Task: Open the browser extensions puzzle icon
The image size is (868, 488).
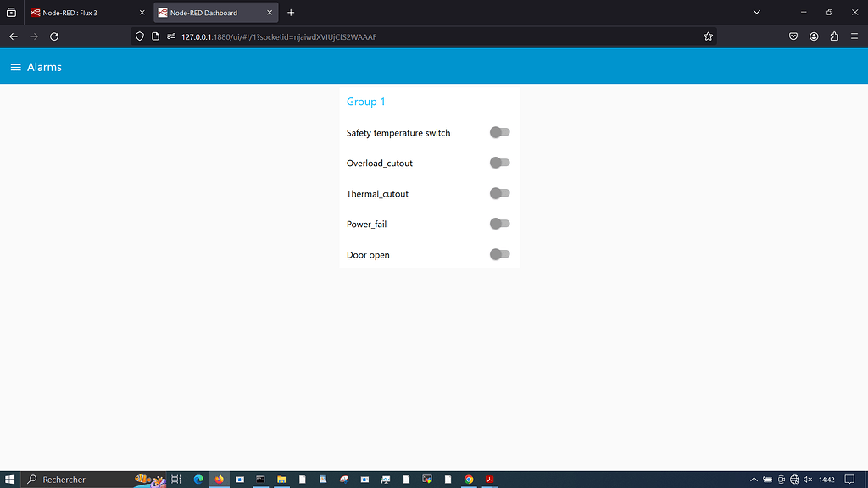Action: pos(834,36)
